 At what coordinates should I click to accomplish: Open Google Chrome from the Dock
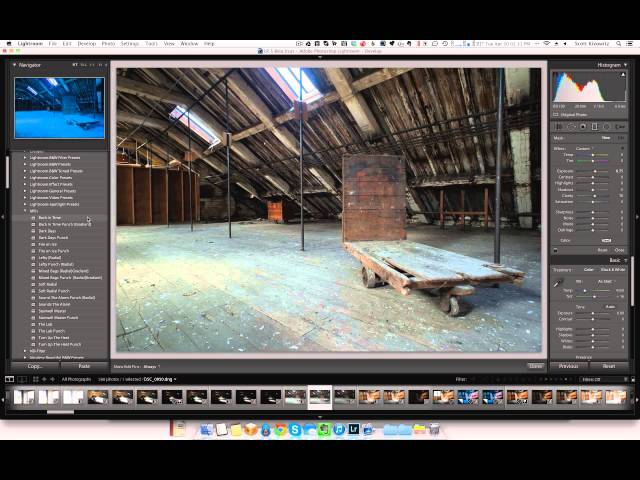280,429
